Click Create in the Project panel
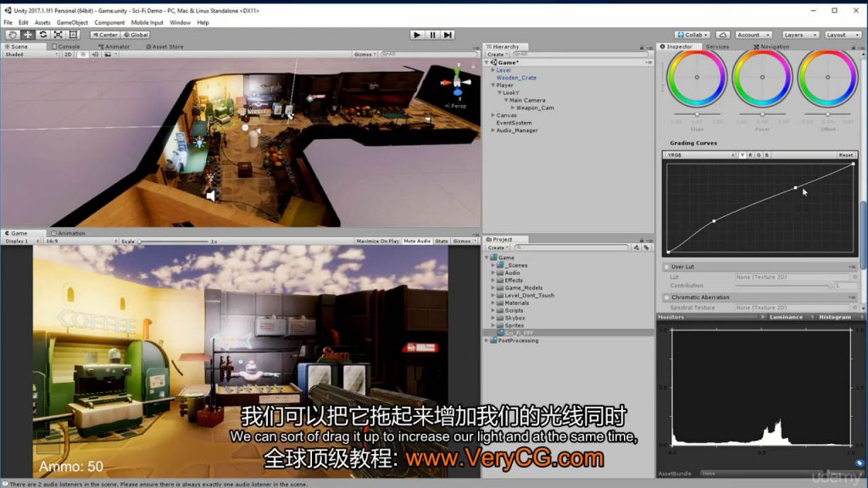 (x=497, y=248)
